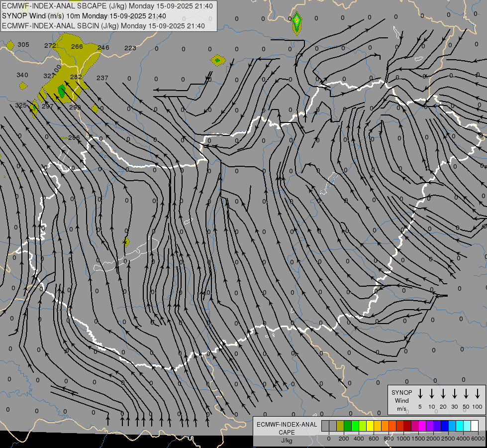Select the bright magenta legend swatch
487x448 pixels.
[422, 426]
